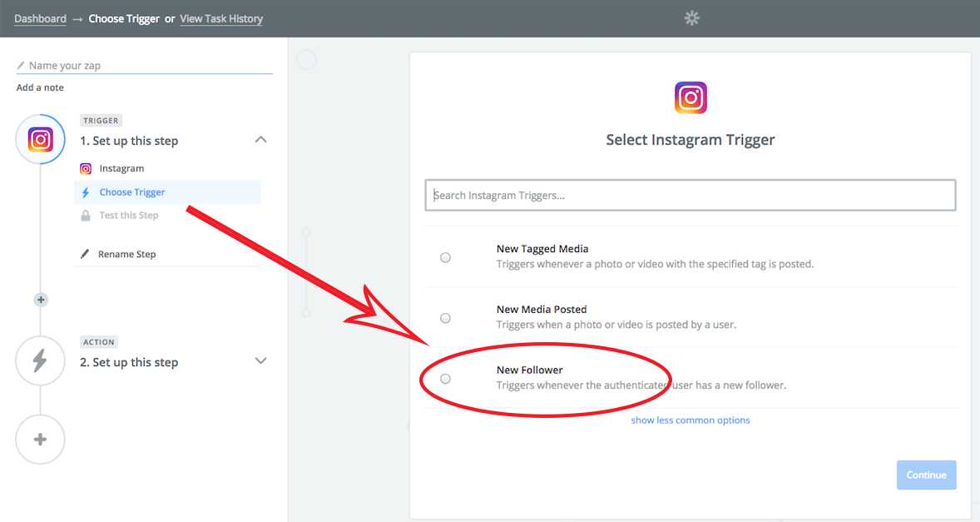This screenshot has height=522, width=980.
Task: Click pencil icon next to Name your zap
Action: [x=21, y=65]
